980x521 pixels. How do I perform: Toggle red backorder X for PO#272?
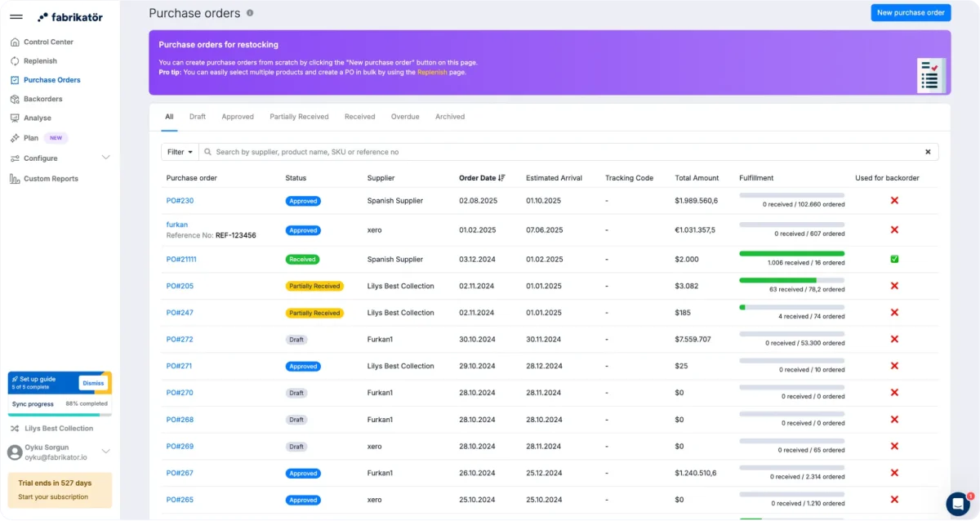pyautogui.click(x=894, y=339)
